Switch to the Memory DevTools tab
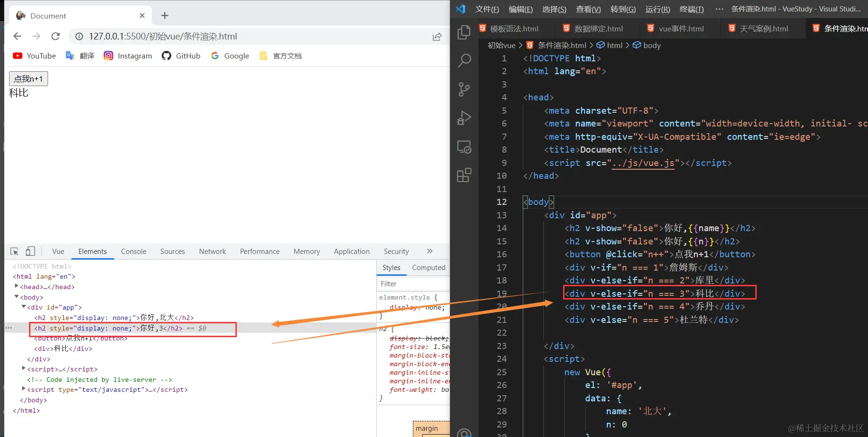 click(x=307, y=251)
